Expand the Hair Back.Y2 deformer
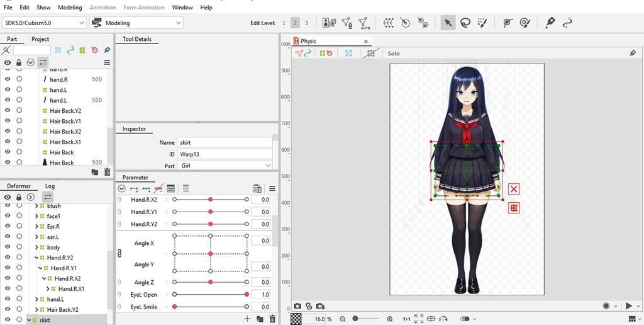Image resolution: width=644 pixels, height=325 pixels. [x=36, y=309]
